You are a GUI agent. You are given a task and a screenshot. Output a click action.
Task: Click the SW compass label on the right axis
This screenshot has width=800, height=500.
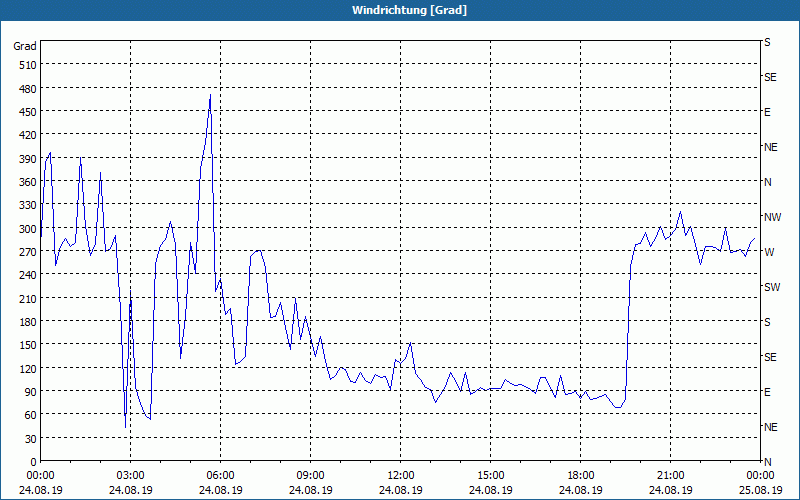point(772,287)
